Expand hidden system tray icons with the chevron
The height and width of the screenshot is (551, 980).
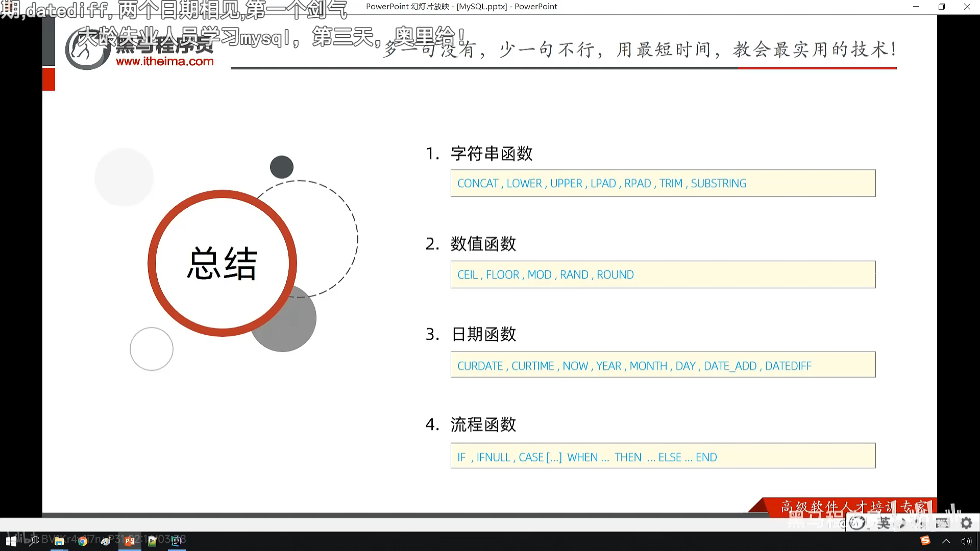pos(947,542)
